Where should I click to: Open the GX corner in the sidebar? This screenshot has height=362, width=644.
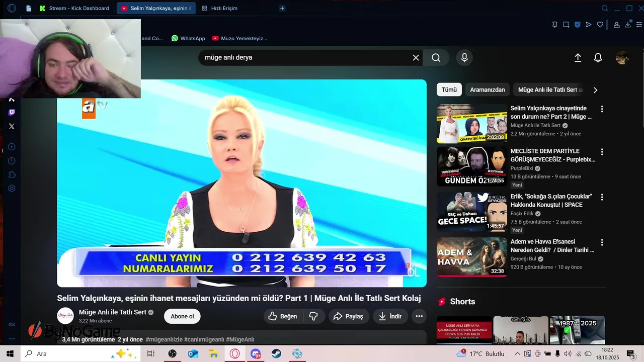[12, 325]
